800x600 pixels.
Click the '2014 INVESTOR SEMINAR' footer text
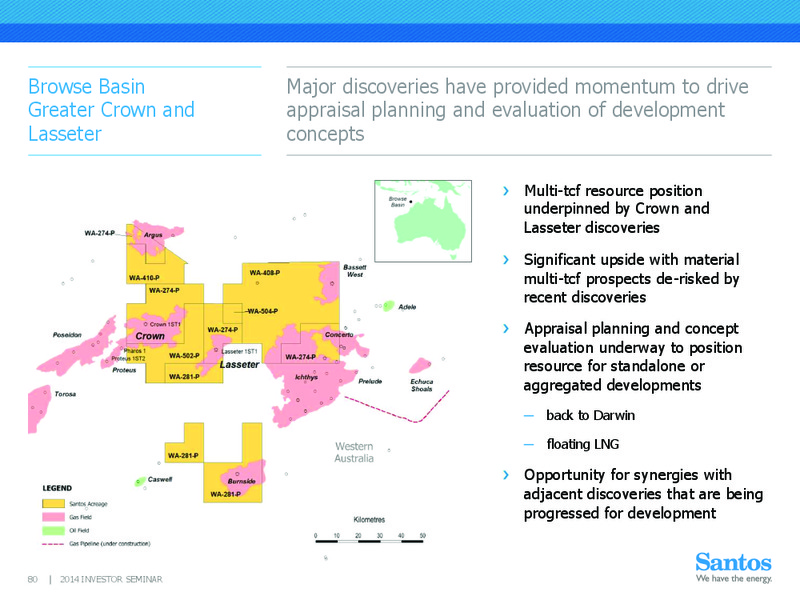(x=111, y=580)
